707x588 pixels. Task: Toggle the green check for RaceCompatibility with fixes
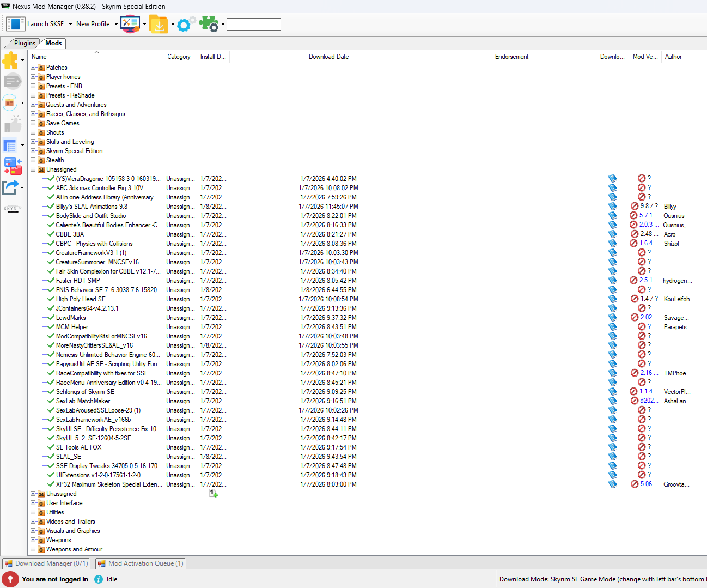tap(51, 373)
